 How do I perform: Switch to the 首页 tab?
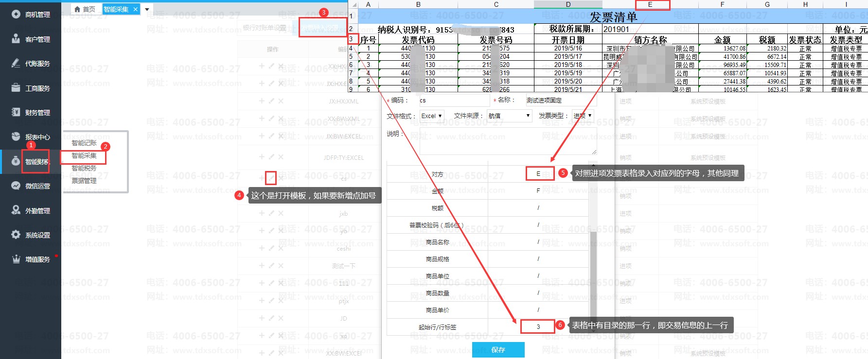tap(85, 9)
